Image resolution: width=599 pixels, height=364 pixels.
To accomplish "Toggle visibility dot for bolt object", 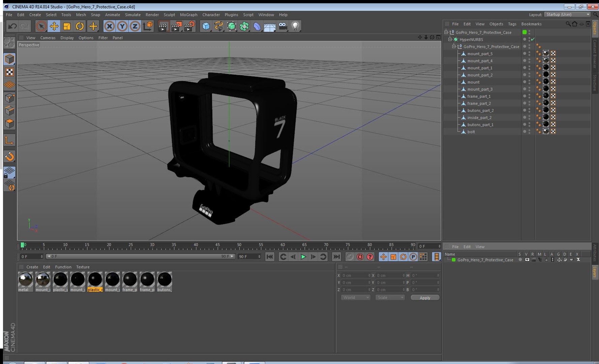I will [525, 131].
